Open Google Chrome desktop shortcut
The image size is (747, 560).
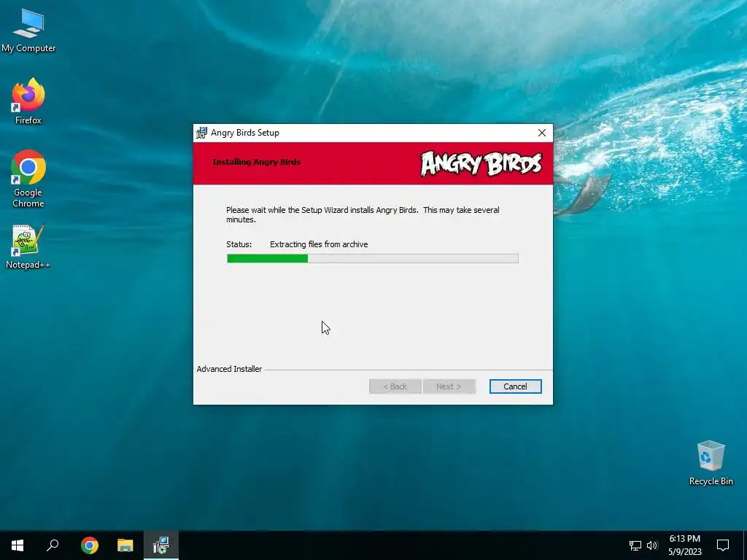pyautogui.click(x=28, y=179)
